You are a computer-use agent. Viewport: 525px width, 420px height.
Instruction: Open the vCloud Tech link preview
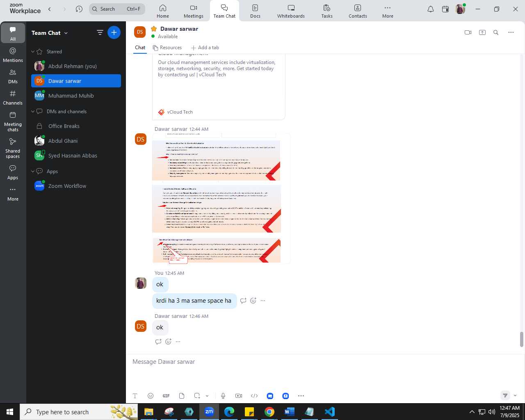[x=219, y=87]
